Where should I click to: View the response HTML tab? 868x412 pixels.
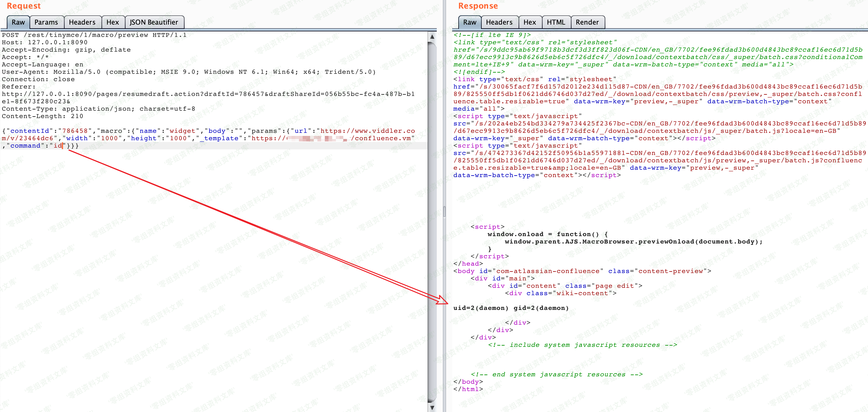pos(555,22)
